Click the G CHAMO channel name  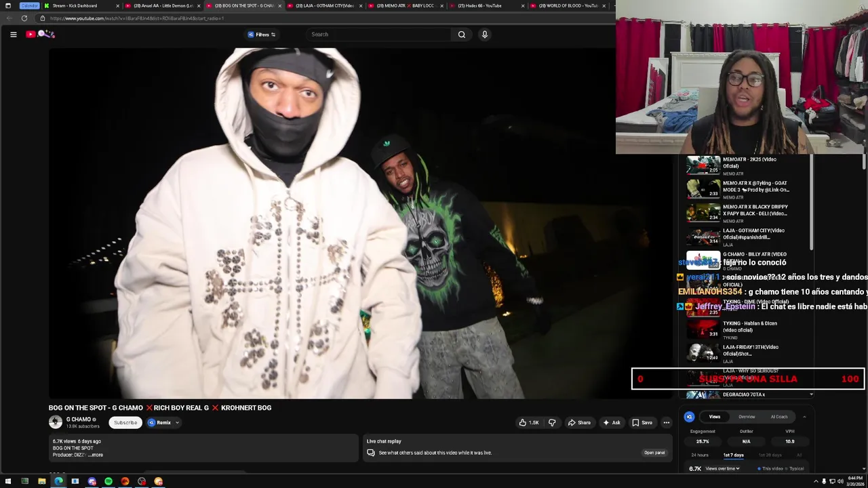pyautogui.click(x=79, y=420)
